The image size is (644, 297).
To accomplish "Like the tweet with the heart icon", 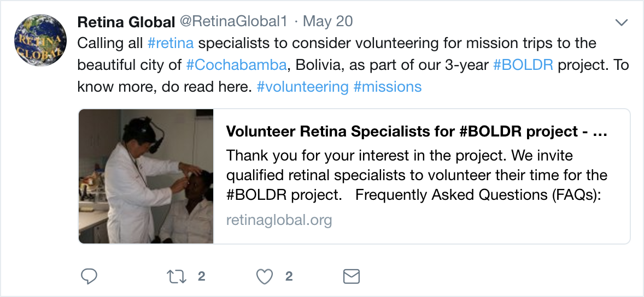I will [x=265, y=277].
